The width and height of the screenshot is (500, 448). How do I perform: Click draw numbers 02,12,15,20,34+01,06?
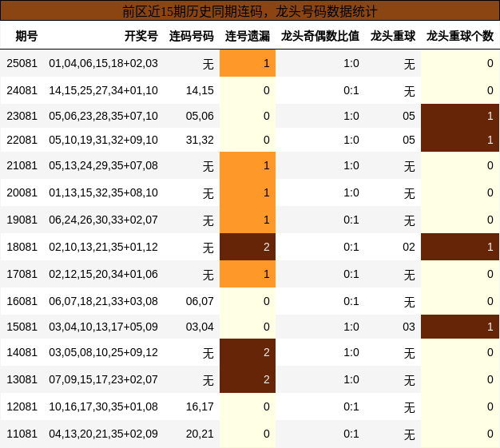[103, 274]
